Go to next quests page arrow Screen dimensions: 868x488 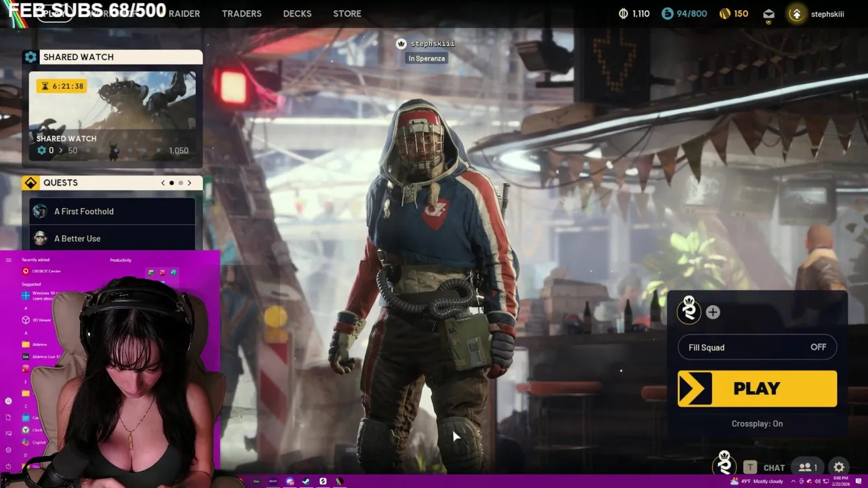click(189, 183)
